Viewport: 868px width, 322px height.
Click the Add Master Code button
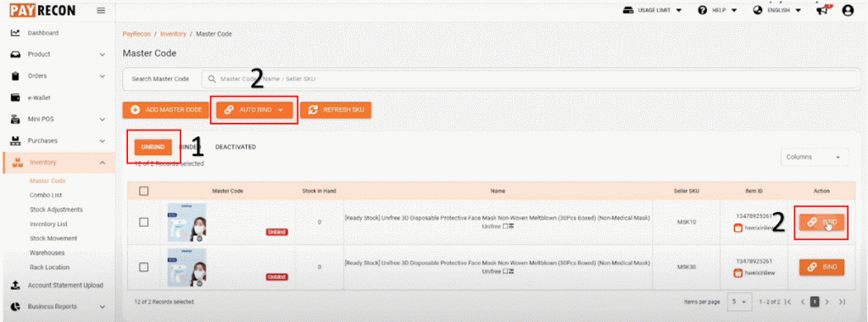tap(165, 110)
